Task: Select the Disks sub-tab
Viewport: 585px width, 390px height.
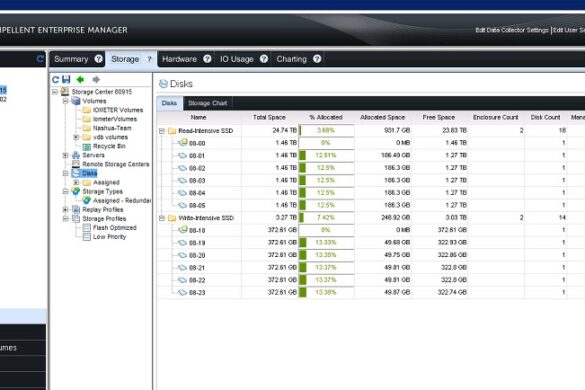Action: (x=169, y=103)
